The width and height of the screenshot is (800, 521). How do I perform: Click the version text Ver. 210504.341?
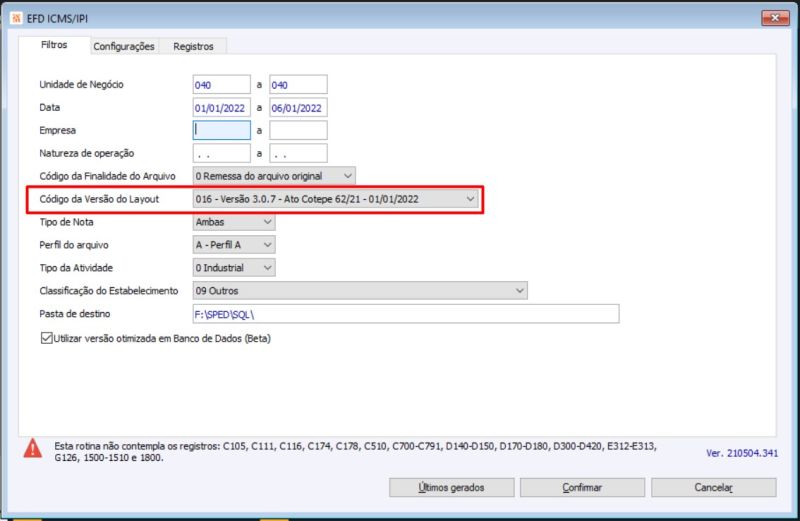pos(742,453)
